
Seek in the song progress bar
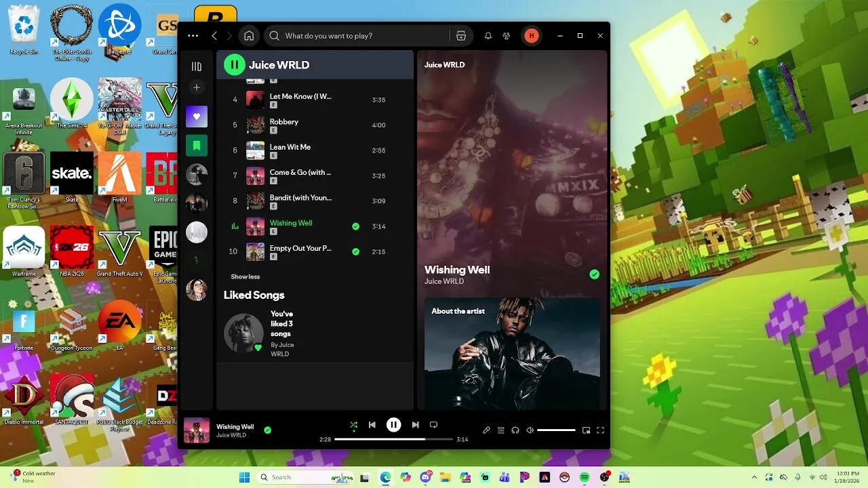393,439
